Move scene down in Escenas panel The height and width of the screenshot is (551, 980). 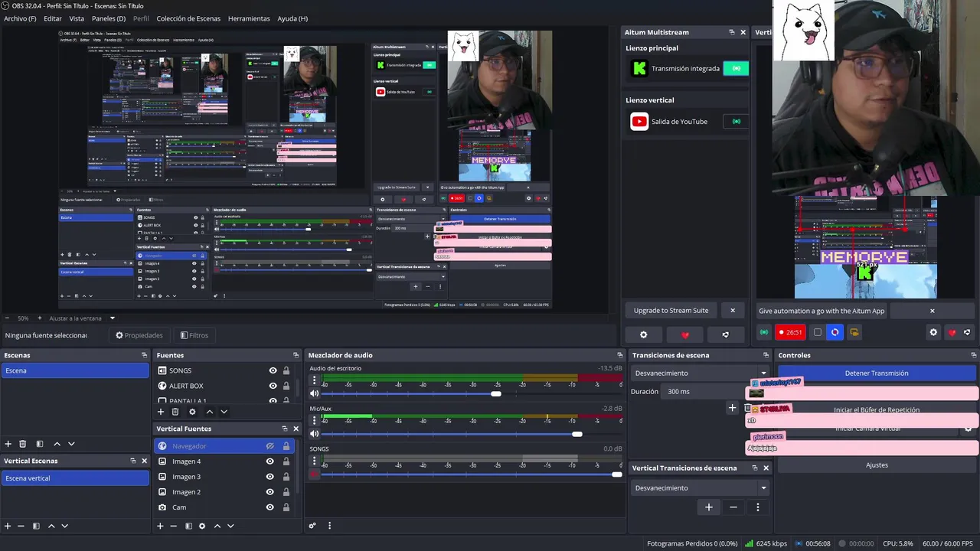[71, 444]
